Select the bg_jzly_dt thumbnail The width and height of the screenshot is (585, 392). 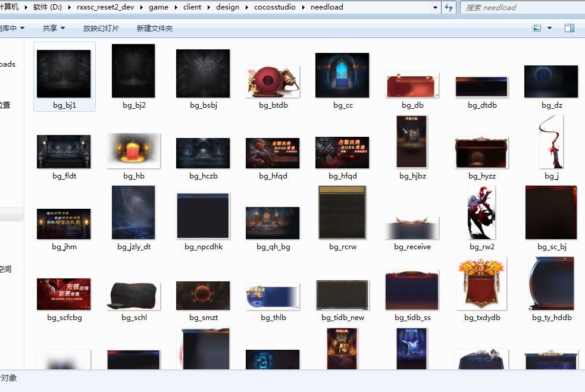pyautogui.click(x=134, y=213)
